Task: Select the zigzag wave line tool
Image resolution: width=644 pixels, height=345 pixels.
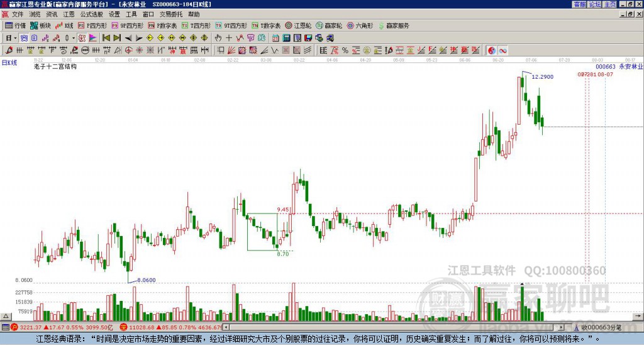Action: pos(274,50)
